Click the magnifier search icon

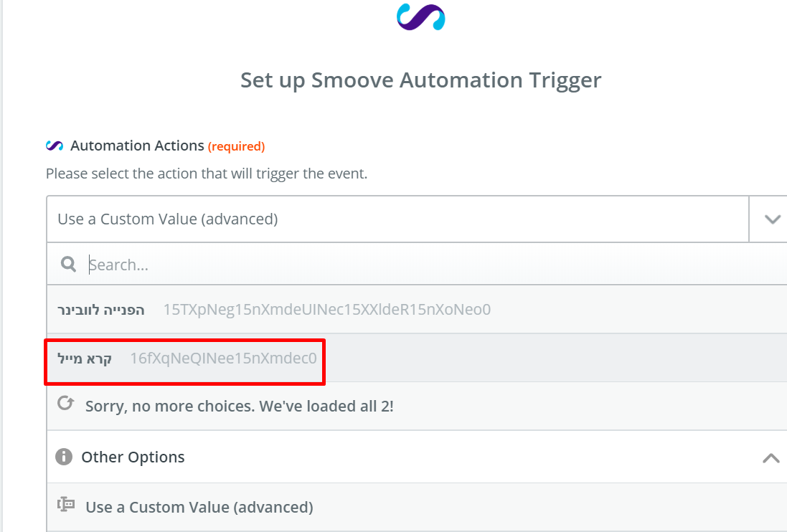coord(68,265)
